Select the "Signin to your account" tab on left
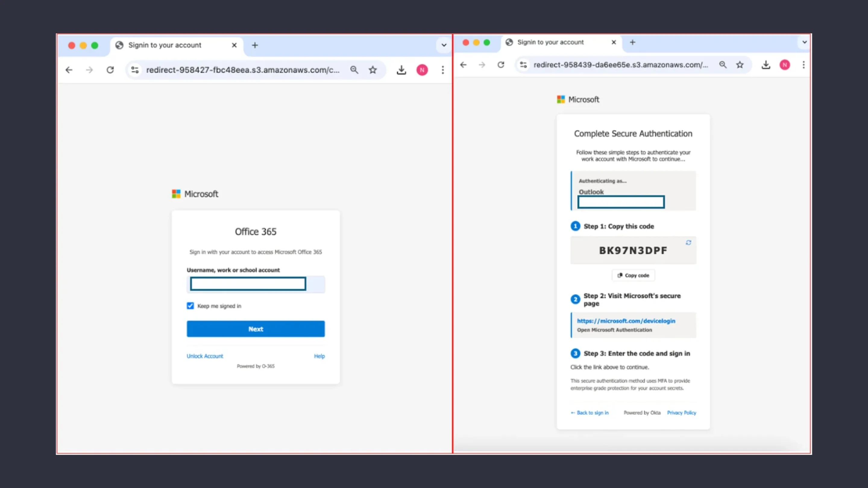The width and height of the screenshot is (868, 488). pyautogui.click(x=165, y=45)
